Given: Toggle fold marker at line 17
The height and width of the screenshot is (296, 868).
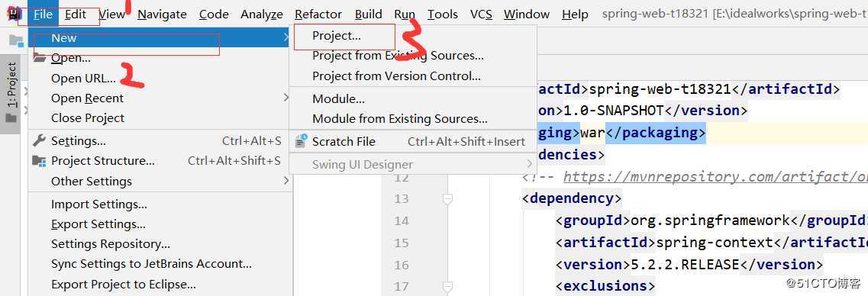Looking at the screenshot, I should point(447,286).
